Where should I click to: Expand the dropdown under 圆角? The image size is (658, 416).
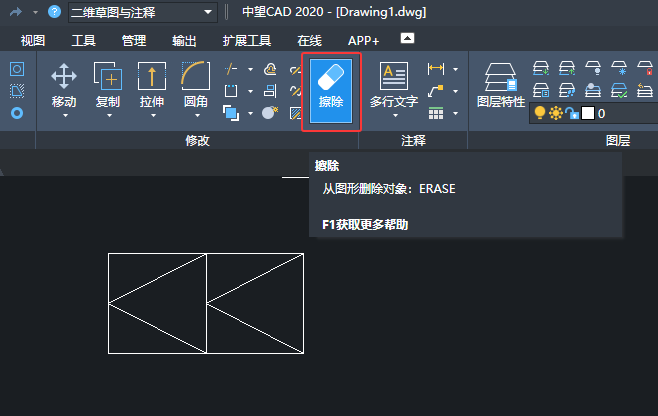[x=197, y=115]
